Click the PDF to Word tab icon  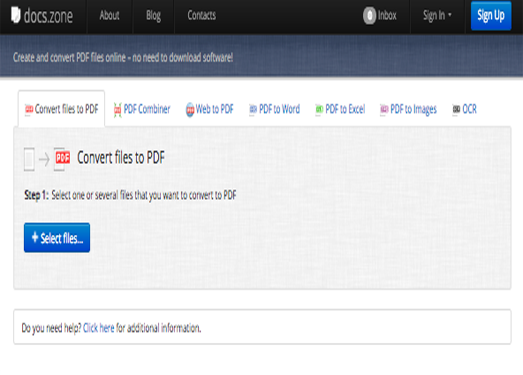253,109
